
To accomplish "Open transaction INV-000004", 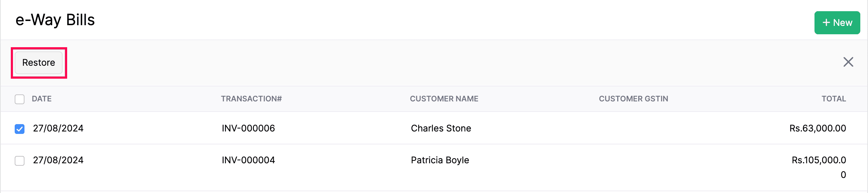I will point(248,160).
